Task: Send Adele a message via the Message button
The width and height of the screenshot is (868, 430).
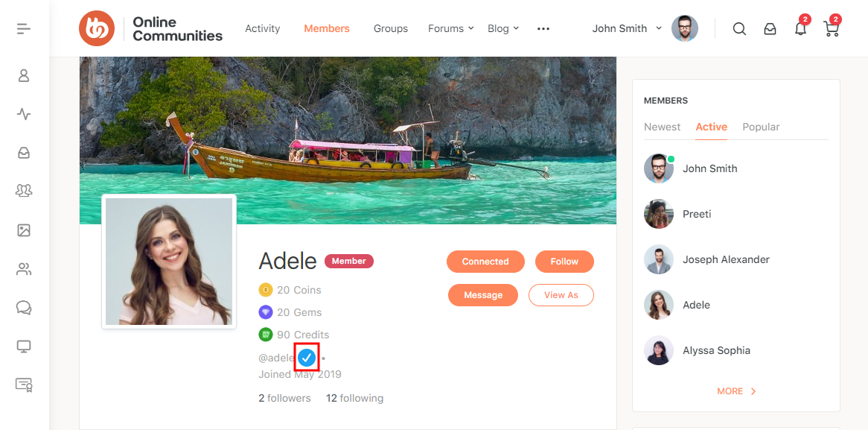Action: (482, 295)
